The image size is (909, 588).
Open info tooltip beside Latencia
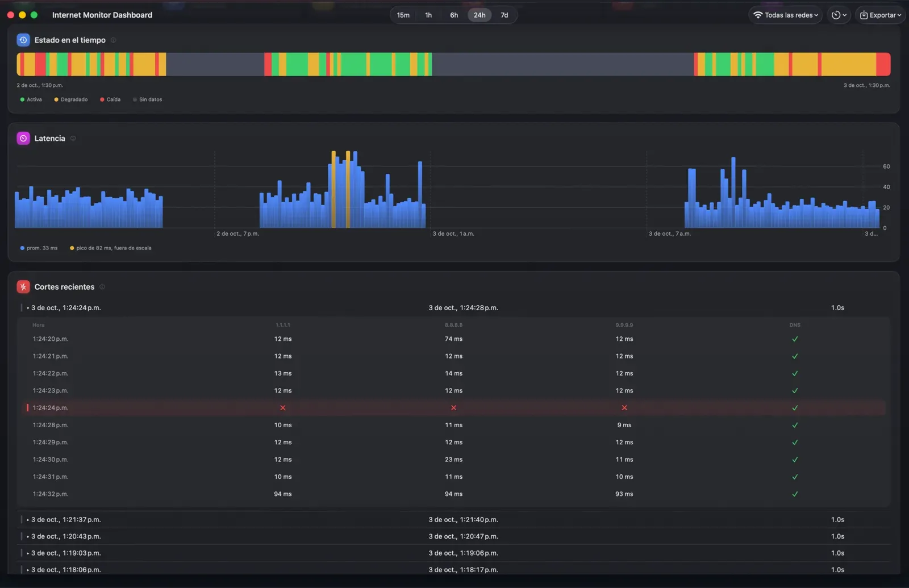point(73,138)
